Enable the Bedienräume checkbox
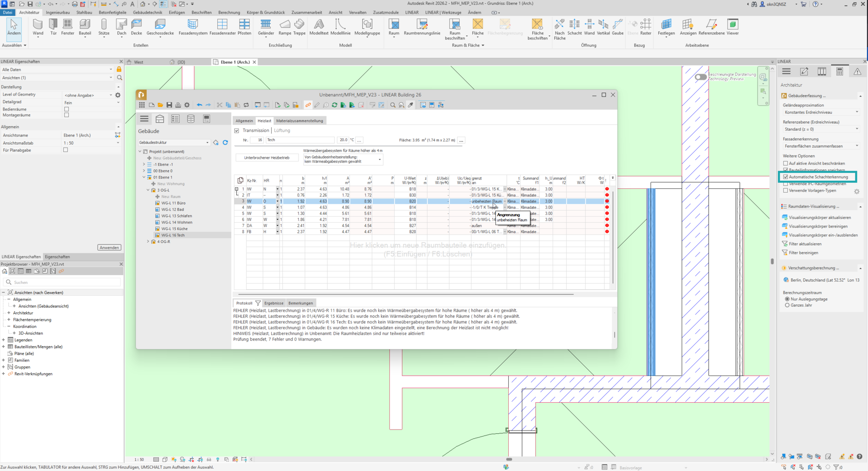The height and width of the screenshot is (471, 868). coord(66,109)
